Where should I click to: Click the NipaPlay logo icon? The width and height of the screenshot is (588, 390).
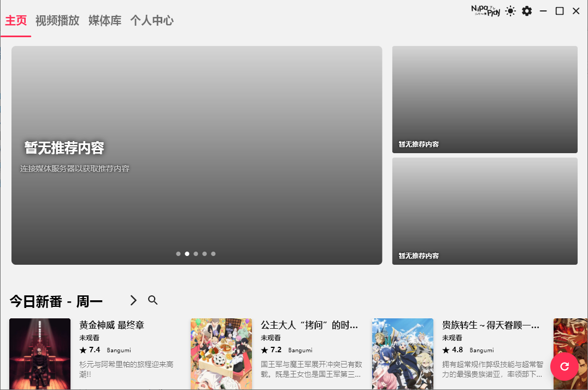(x=485, y=11)
